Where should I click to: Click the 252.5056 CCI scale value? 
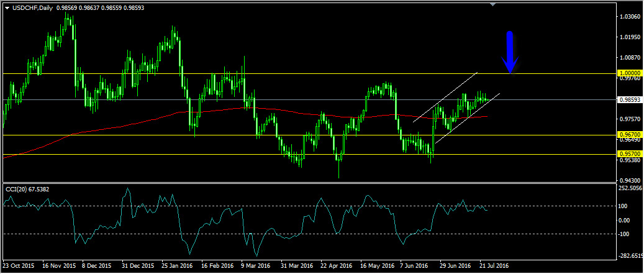click(630, 188)
